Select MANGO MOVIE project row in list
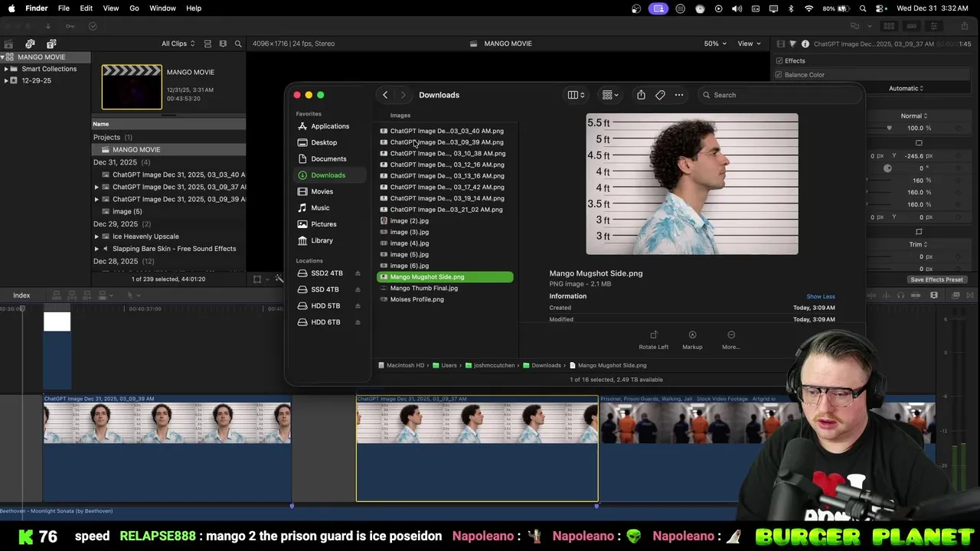 coord(168,150)
